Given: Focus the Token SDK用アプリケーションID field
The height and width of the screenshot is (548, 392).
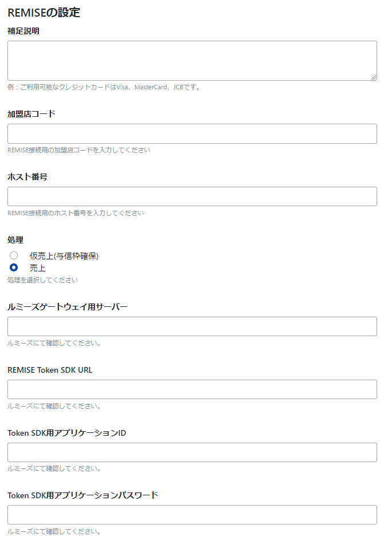Looking at the screenshot, I should pyautogui.click(x=192, y=452).
